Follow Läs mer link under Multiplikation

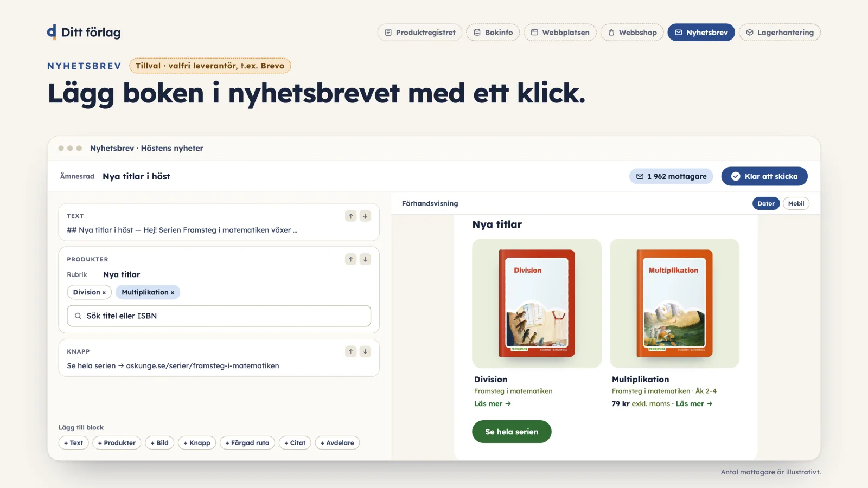tap(694, 404)
